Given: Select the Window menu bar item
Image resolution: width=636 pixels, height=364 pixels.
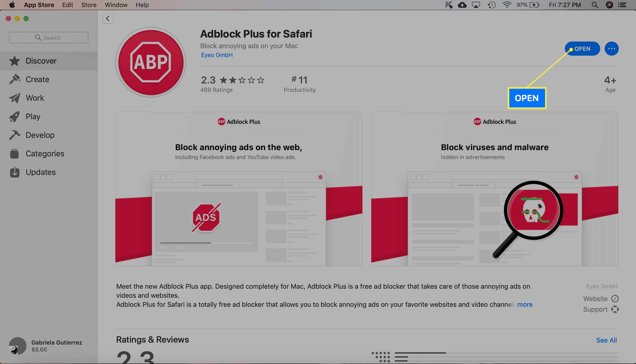Looking at the screenshot, I should pos(116,5).
